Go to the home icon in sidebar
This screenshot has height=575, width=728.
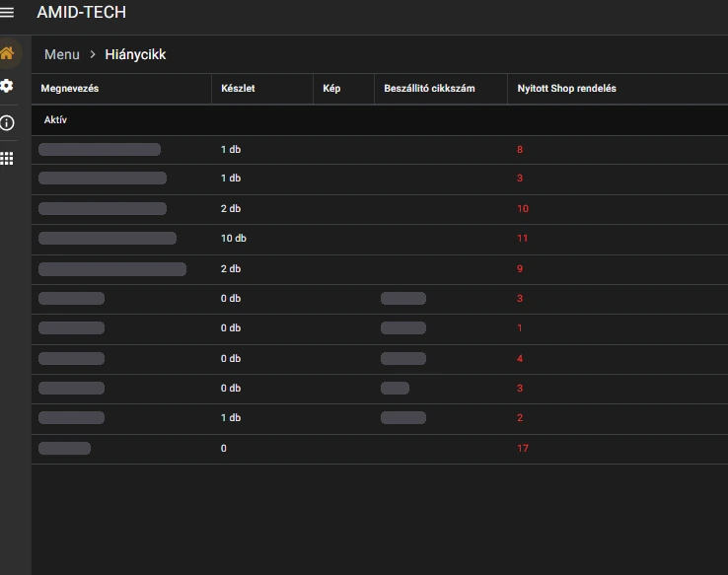coord(7,53)
